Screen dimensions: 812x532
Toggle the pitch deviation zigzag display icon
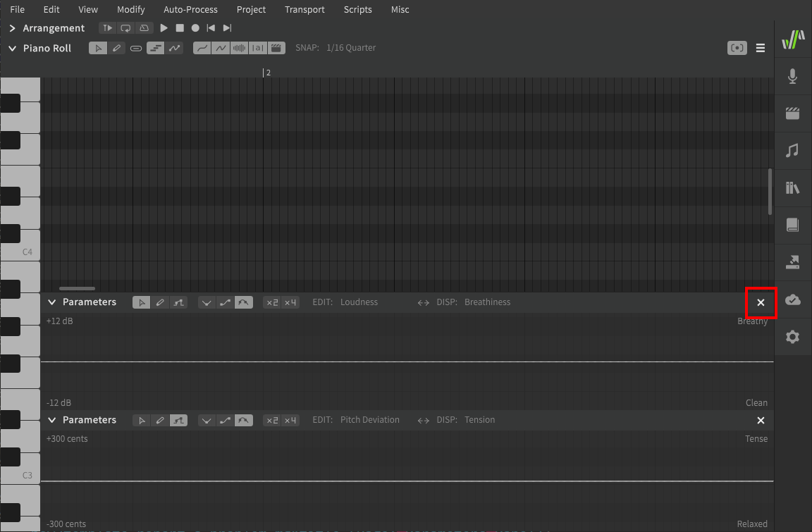pyautogui.click(x=221, y=48)
